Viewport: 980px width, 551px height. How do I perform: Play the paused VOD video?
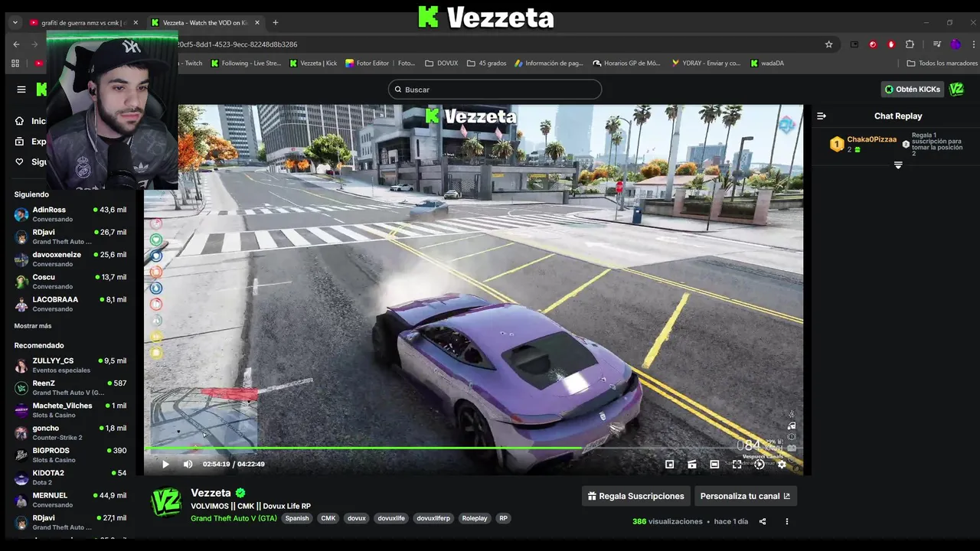coord(165,464)
